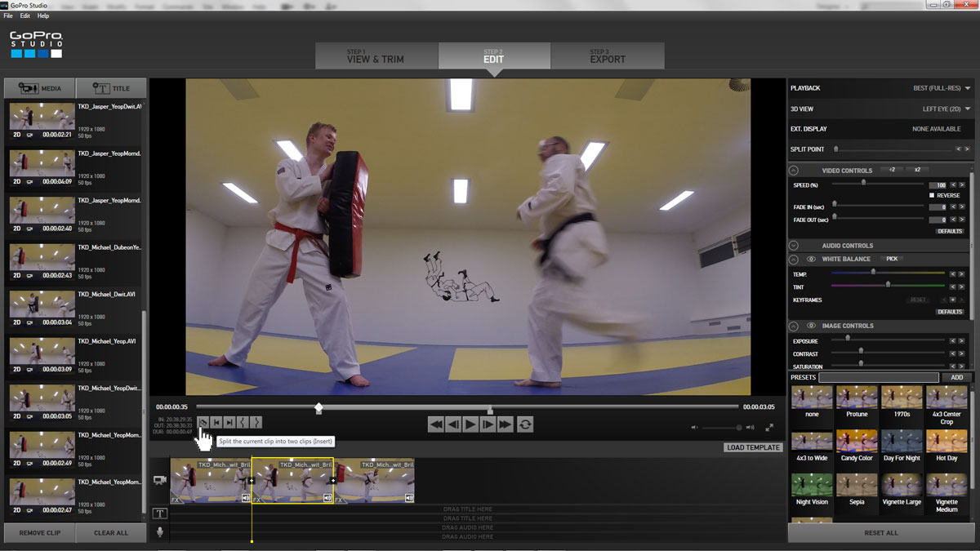
Task: Open the Playback quality dropdown
Action: [967, 88]
